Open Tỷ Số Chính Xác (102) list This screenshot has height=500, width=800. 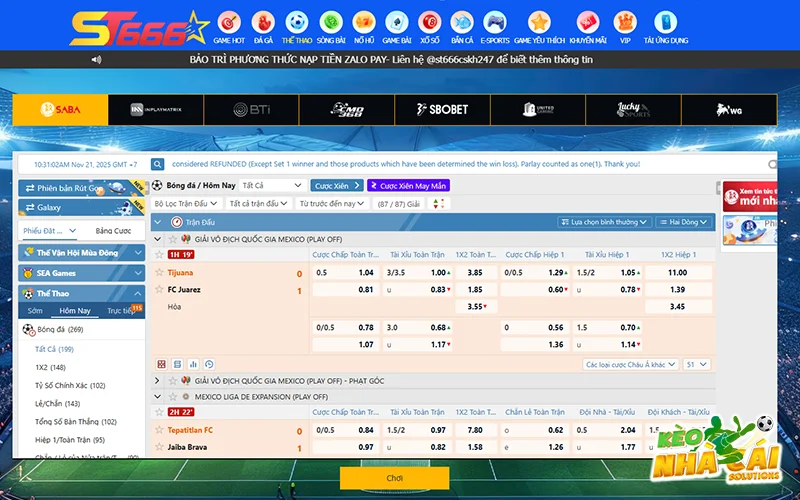[70, 385]
